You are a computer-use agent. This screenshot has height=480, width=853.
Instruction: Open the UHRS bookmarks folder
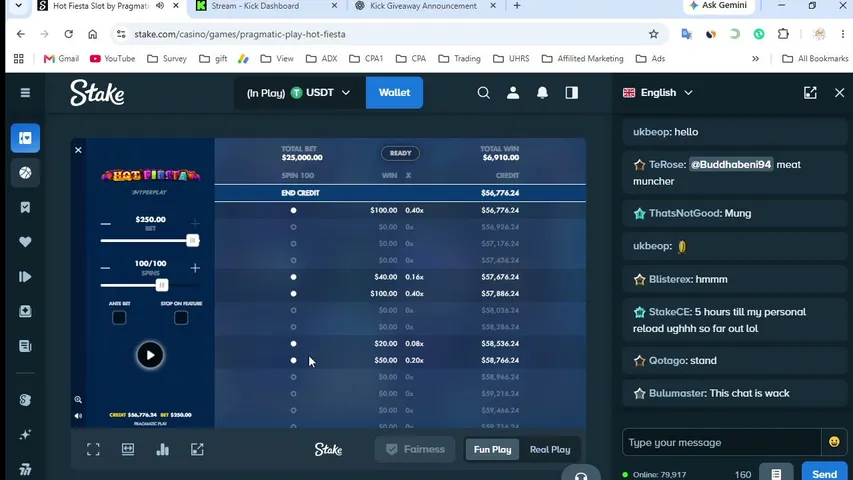(511, 58)
